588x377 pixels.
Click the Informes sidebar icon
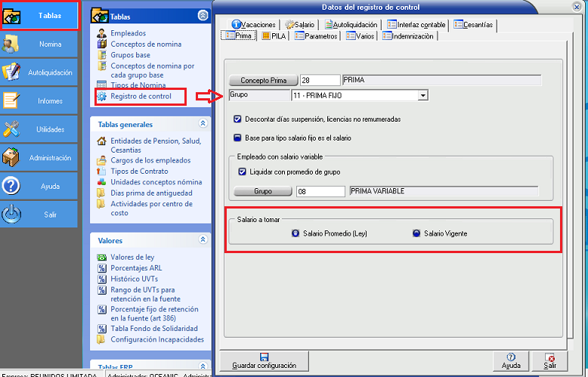[x=12, y=100]
